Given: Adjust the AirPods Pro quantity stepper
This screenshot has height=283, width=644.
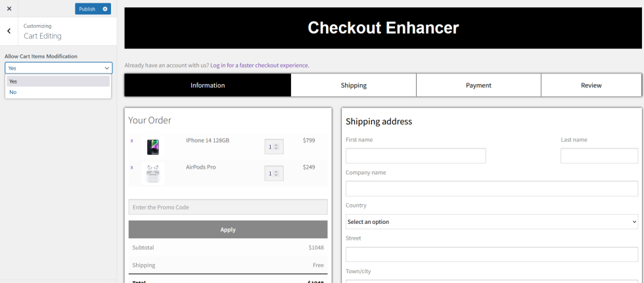Looking at the screenshot, I should coord(273,173).
